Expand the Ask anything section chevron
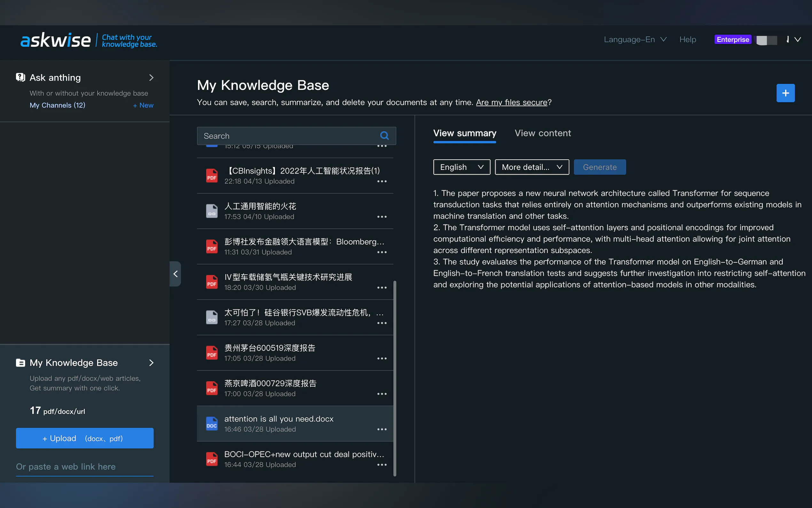Screen dimensions: 812x508 point(152,78)
